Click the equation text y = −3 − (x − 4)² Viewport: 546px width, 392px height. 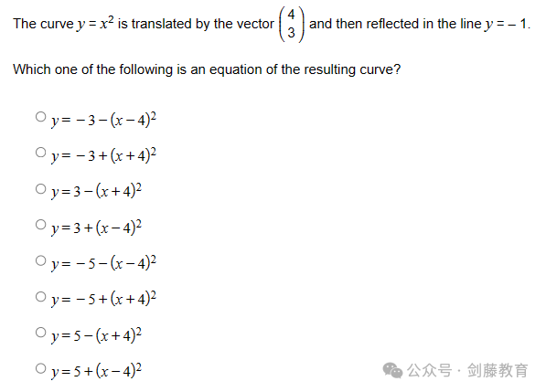point(103,120)
